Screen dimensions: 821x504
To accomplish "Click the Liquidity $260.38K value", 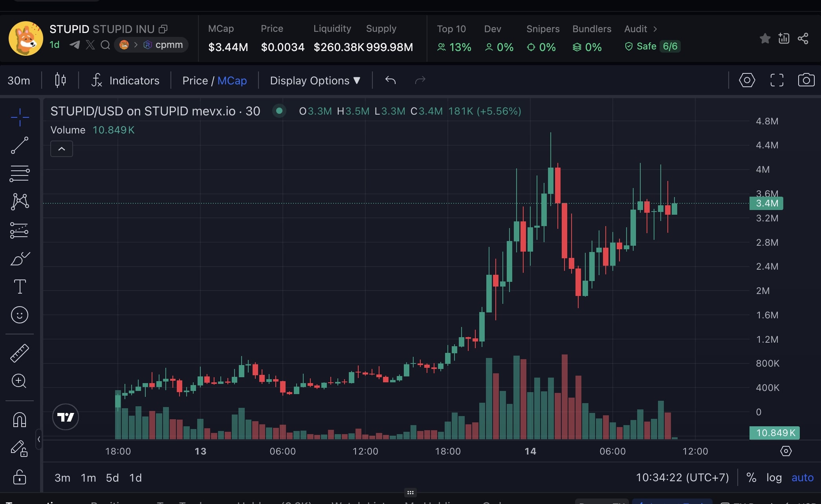I will tap(339, 47).
